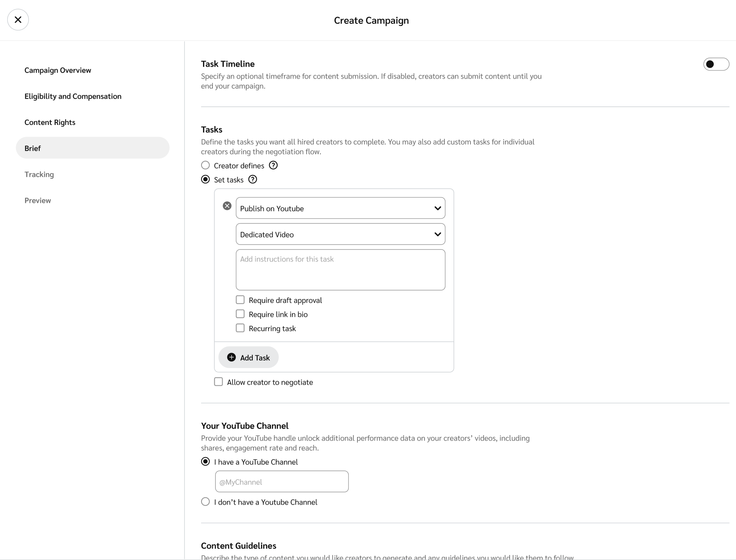
Task: Check Require link in bio
Action: tap(240, 314)
